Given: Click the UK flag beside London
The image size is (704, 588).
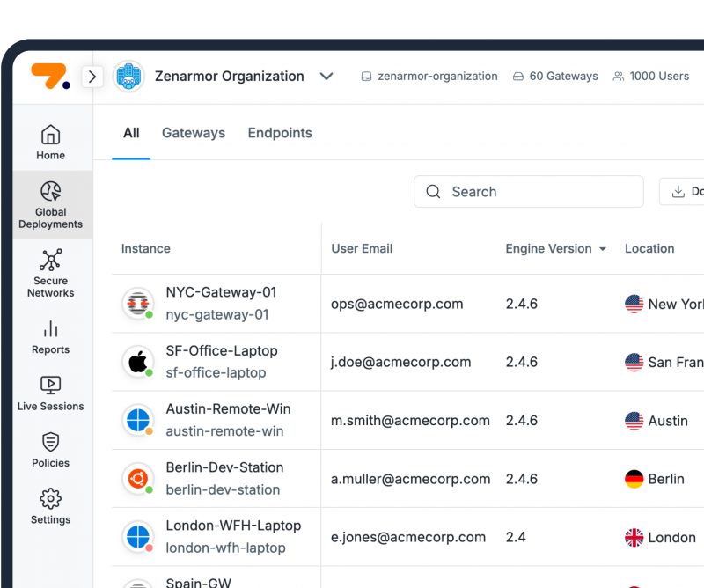Looking at the screenshot, I should [x=634, y=538].
